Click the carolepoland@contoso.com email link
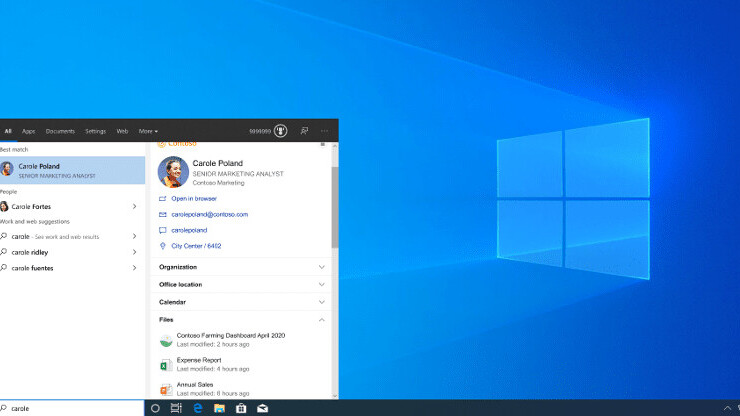The height and width of the screenshot is (416, 740). (209, 214)
